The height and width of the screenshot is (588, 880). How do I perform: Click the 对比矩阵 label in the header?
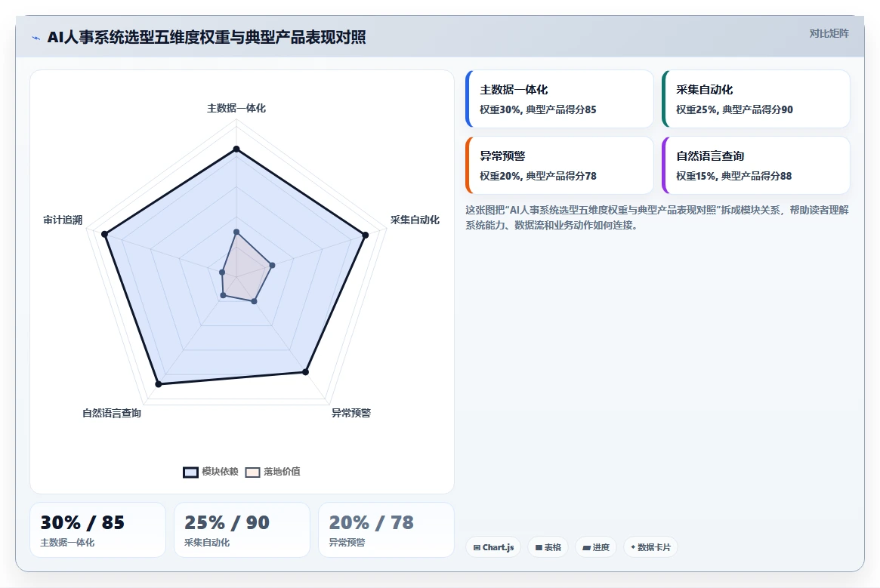point(829,34)
